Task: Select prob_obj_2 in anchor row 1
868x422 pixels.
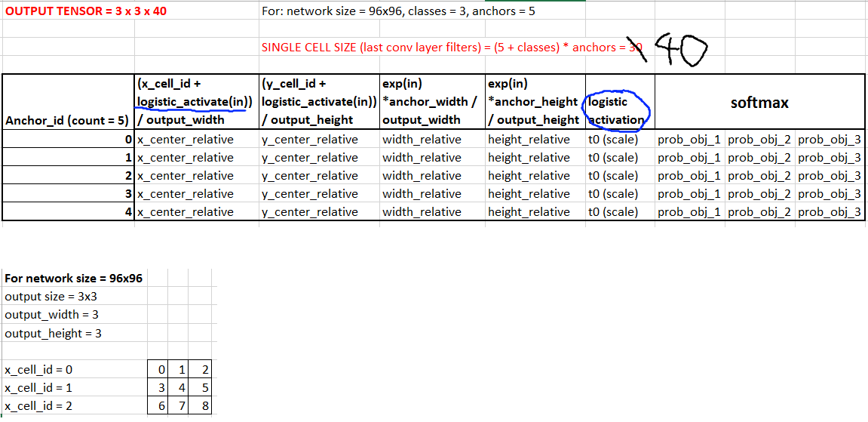Action: (x=759, y=158)
